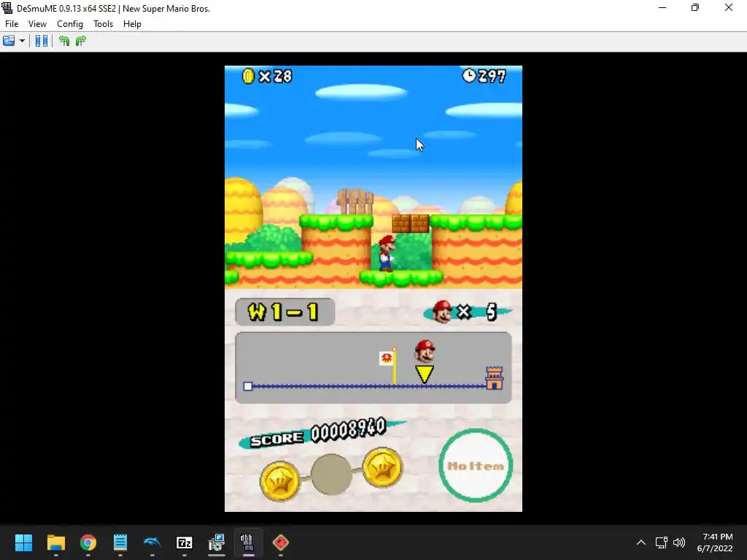Click the yellow Mario position marker
Screen dimensions: 747x560
(425, 374)
